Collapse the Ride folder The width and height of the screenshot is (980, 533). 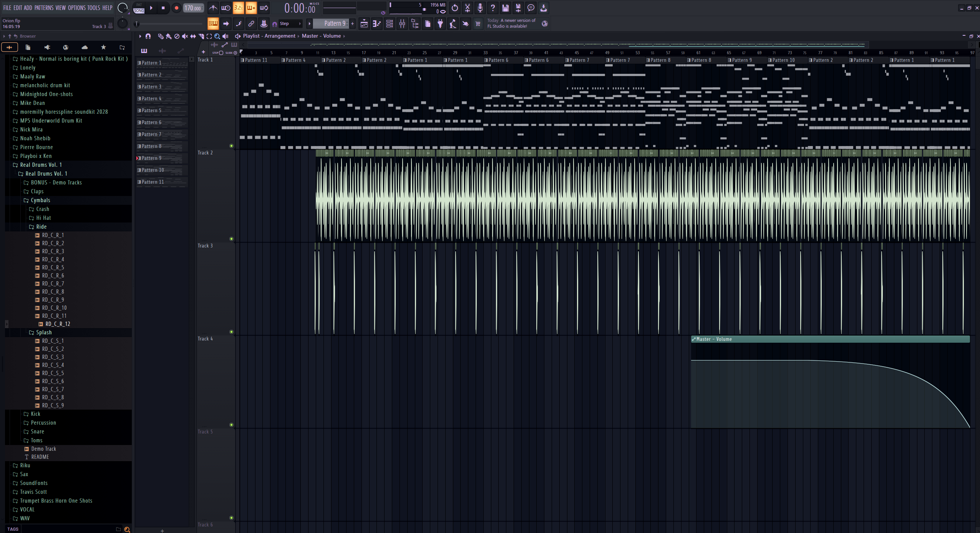pyautogui.click(x=41, y=227)
